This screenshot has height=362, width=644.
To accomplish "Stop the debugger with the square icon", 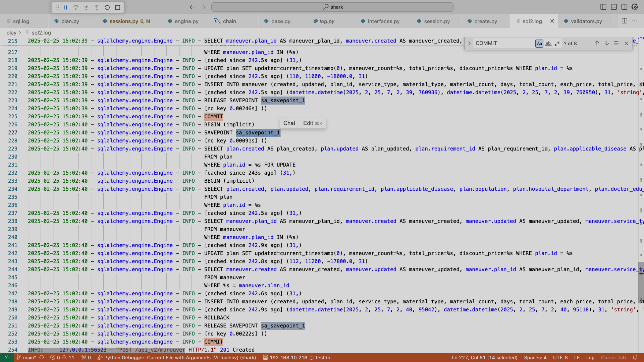I will [117, 7].
